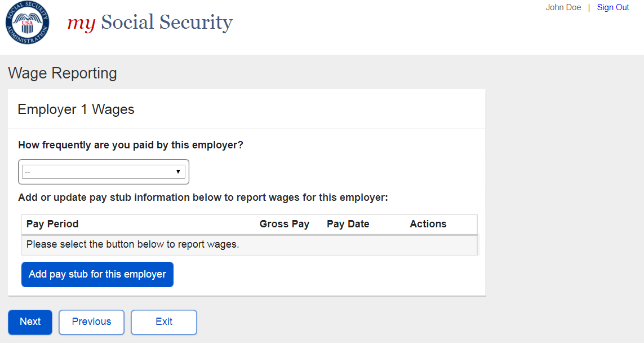
Task: Click the Wage Reporting page heading
Action: tap(63, 73)
